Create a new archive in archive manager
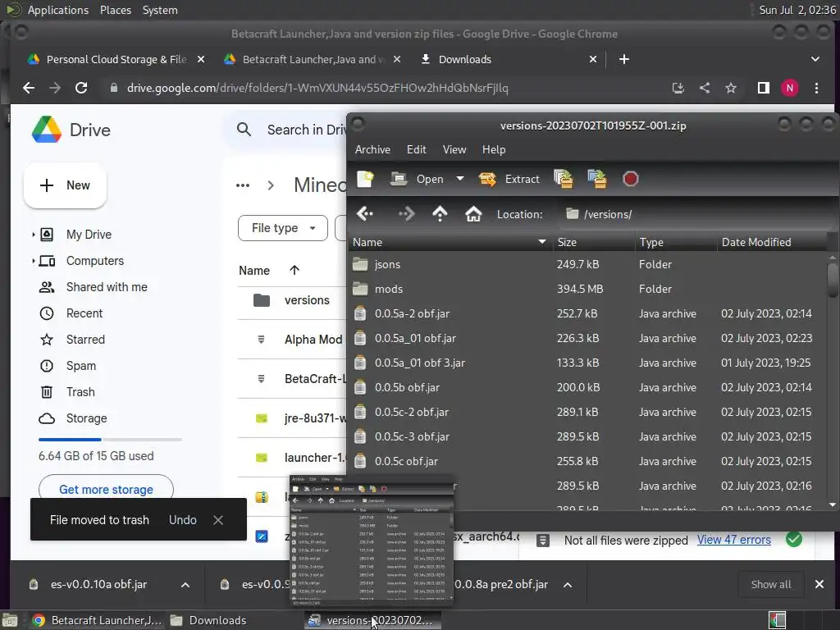 tap(365, 179)
